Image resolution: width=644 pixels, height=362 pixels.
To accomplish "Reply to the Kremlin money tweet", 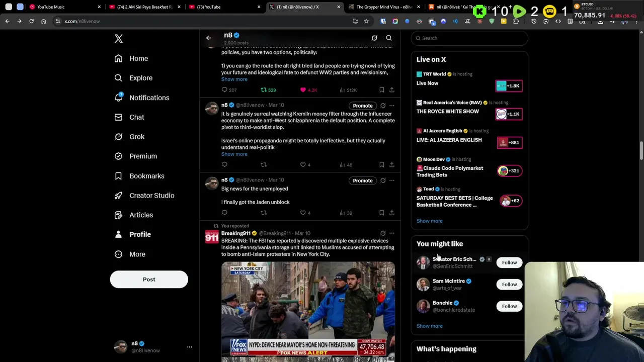I will [224, 165].
